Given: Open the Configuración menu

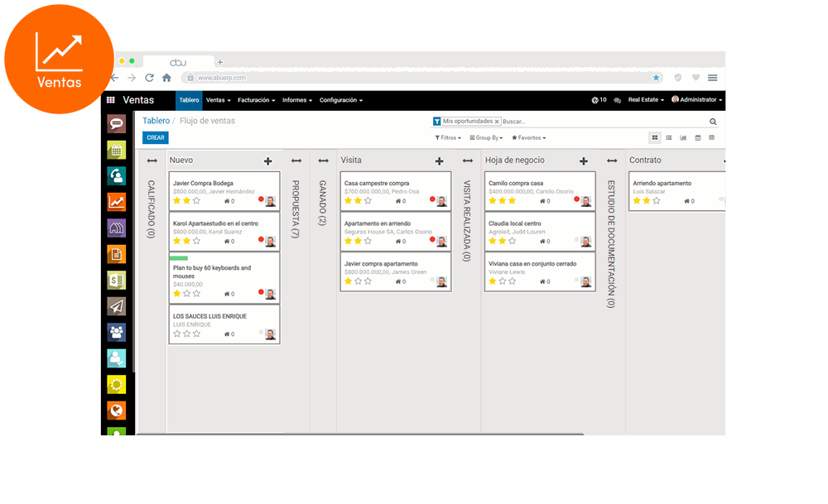Looking at the screenshot, I should click(x=341, y=100).
